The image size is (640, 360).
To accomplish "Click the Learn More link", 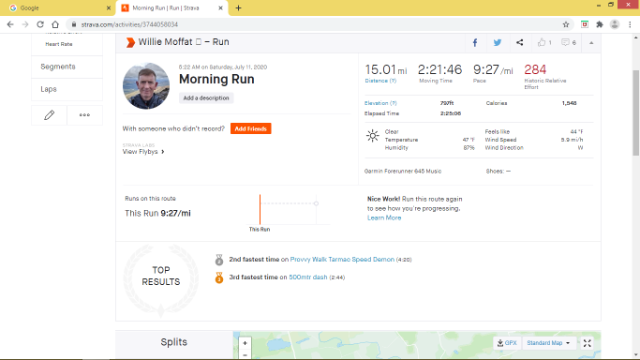I will 384,218.
